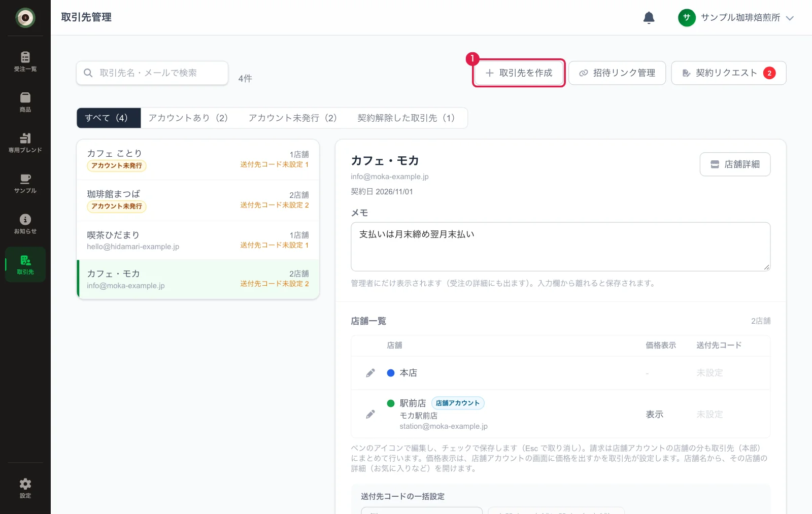Click the app logo at top of sidebar
Viewport: 812px width, 514px height.
pos(25,18)
